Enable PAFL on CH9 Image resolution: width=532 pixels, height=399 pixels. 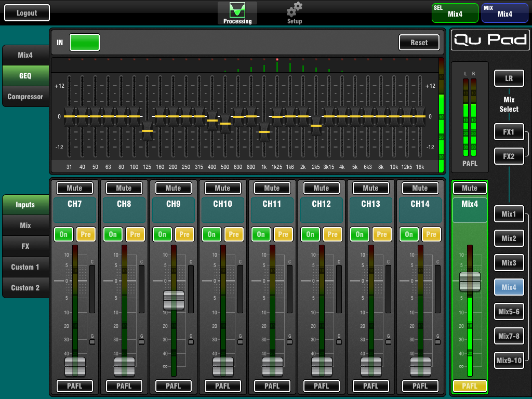(x=174, y=386)
